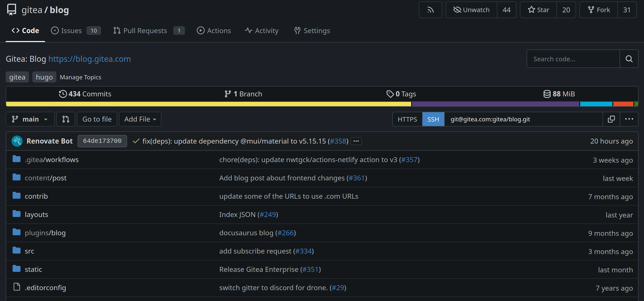Viewport: 644px width, 301px height.
Task: Open the Issues tab
Action: [76, 30]
